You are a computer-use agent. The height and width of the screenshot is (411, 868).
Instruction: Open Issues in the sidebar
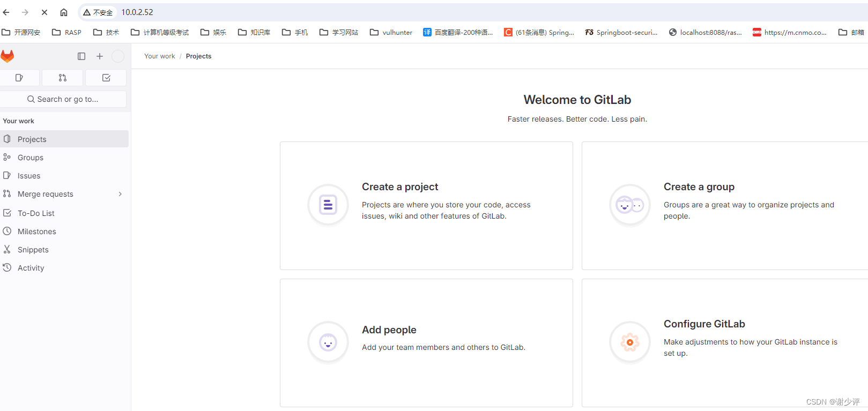point(64,176)
